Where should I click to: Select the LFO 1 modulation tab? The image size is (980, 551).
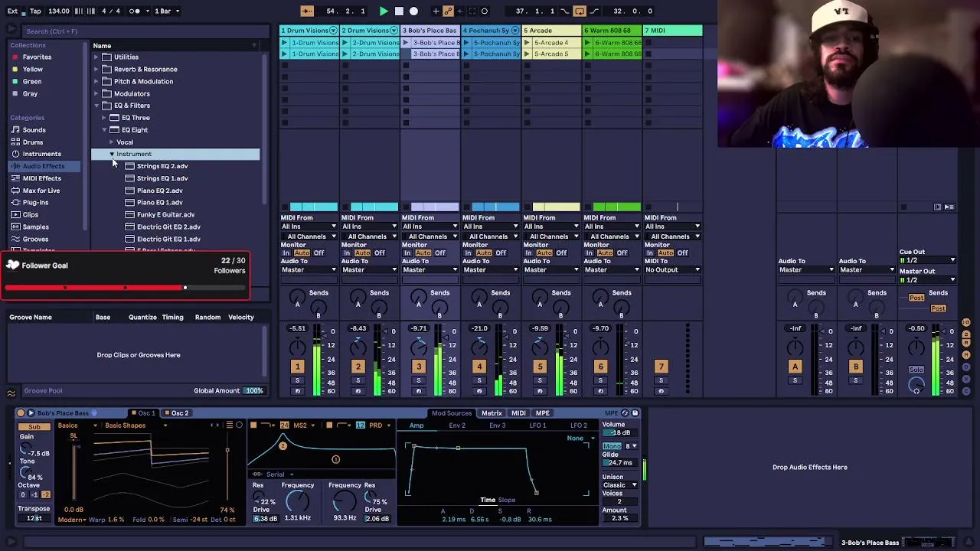point(537,425)
